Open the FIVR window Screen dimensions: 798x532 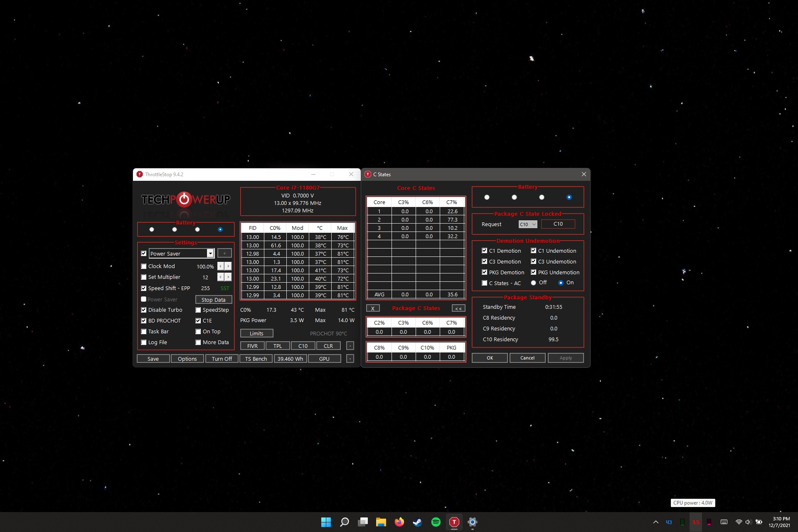(x=252, y=346)
